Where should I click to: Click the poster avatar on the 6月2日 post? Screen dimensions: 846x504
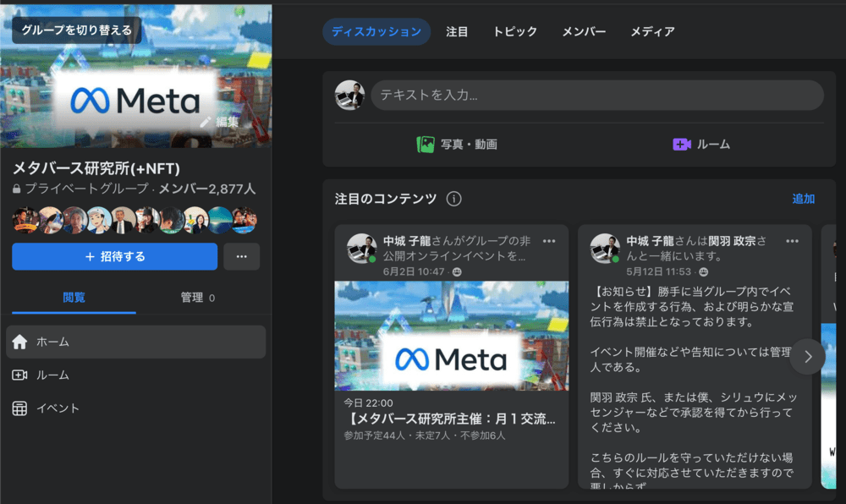coord(361,249)
